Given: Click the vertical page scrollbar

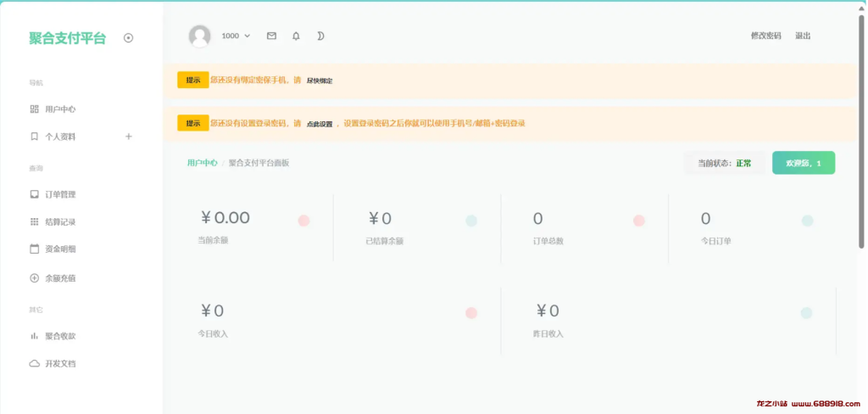Looking at the screenshot, I should (861, 131).
